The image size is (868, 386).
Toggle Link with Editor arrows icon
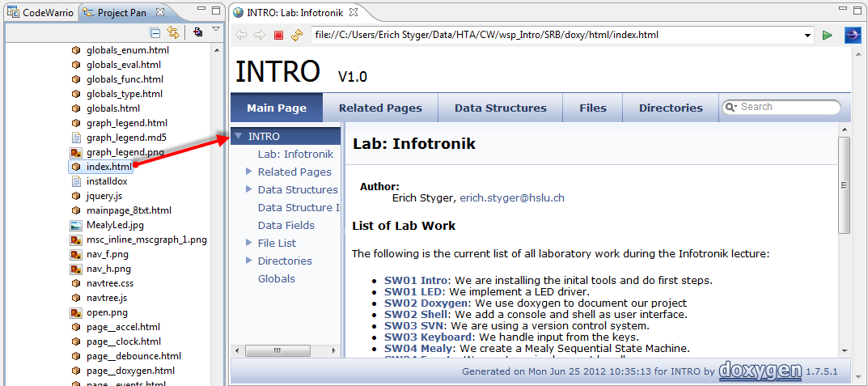click(x=173, y=32)
